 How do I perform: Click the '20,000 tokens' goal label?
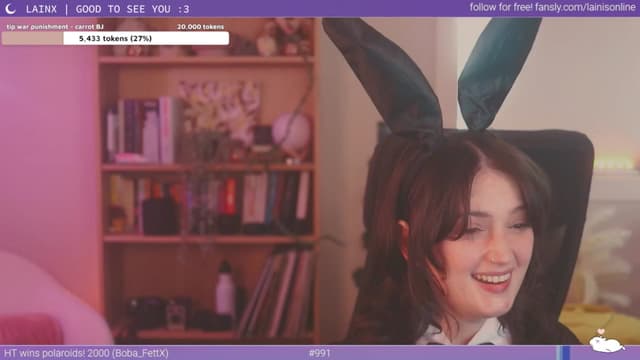click(x=200, y=27)
